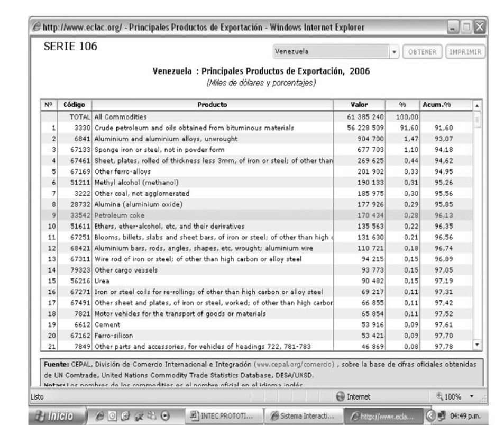Switch to INTEC PROTOTI... taskbar window
Screen dimensions: 504x425
(x=224, y=416)
